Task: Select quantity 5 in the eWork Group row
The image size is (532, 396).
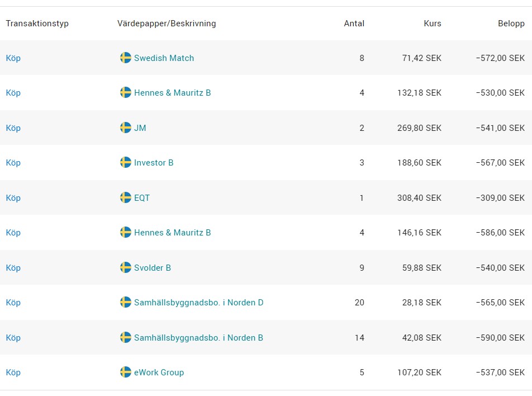Action: point(362,373)
